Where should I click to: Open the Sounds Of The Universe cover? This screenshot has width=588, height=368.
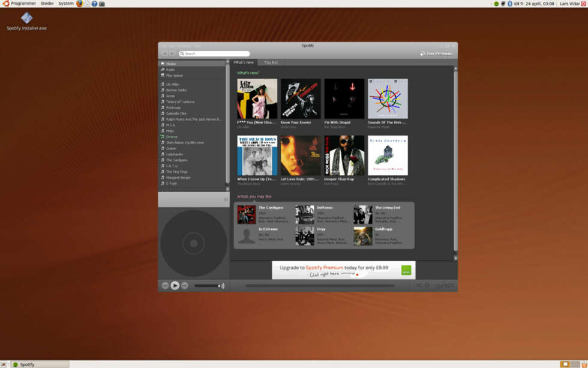388,98
